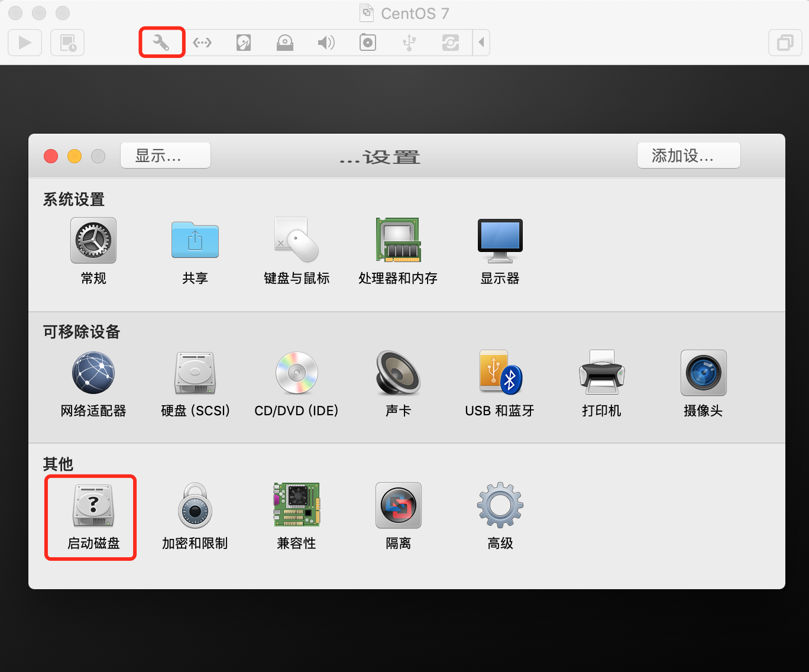Open USB 和蓝牙 settings
This screenshot has height=672, width=809.
click(500, 385)
